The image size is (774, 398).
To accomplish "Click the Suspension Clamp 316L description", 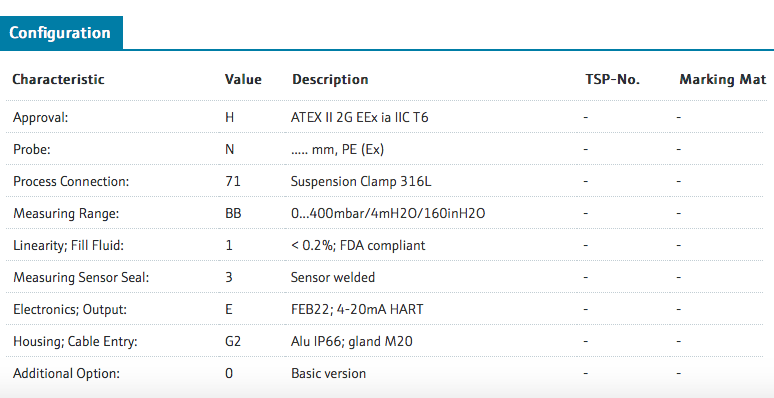I will (361, 181).
